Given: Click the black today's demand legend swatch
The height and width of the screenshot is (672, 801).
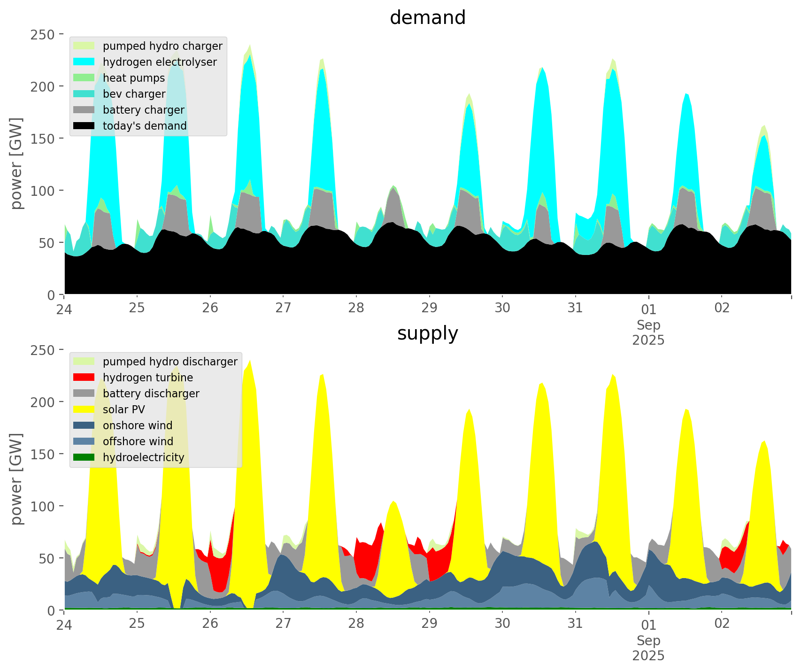Looking at the screenshot, I should point(84,126).
